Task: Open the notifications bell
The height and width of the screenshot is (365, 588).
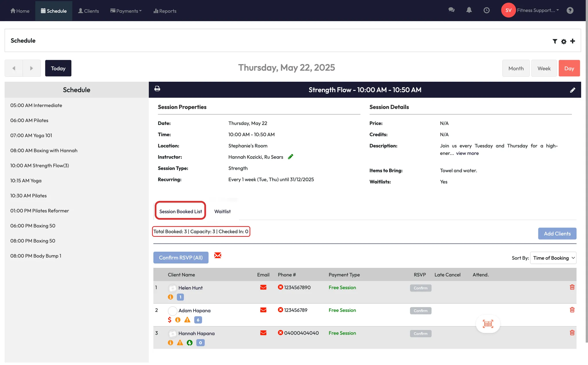Action: [x=469, y=10]
